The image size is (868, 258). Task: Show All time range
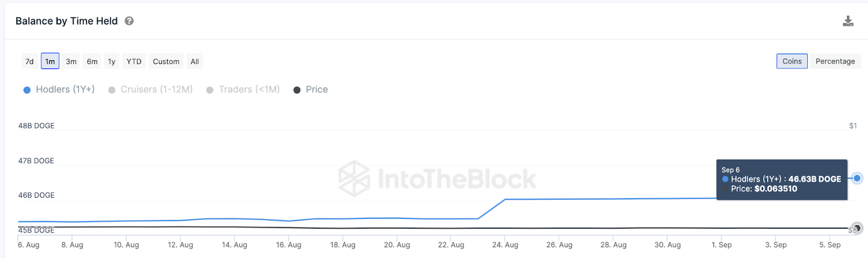[x=195, y=61]
